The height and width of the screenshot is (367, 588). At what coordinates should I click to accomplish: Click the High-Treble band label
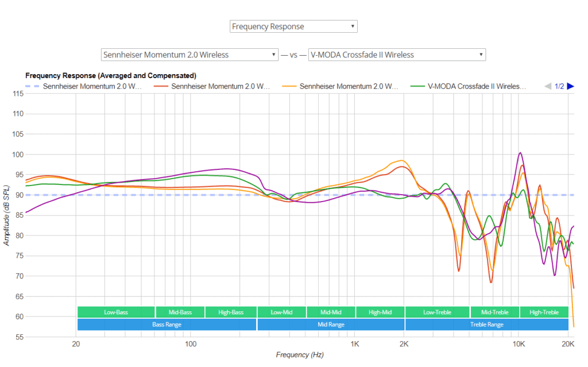tap(544, 312)
